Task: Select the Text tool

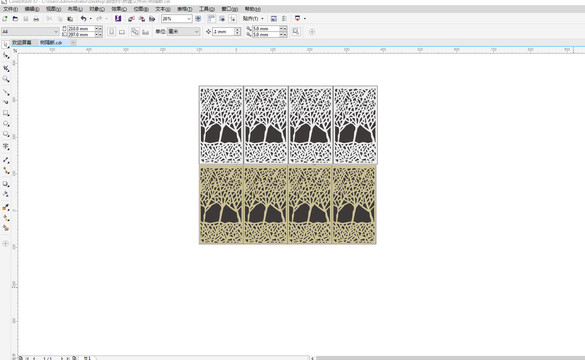Action: coord(6,146)
